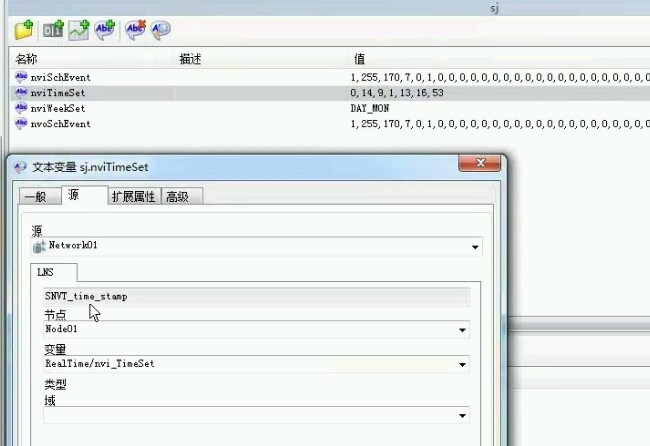Delete text variable Abc icon with red X

[x=136, y=30]
